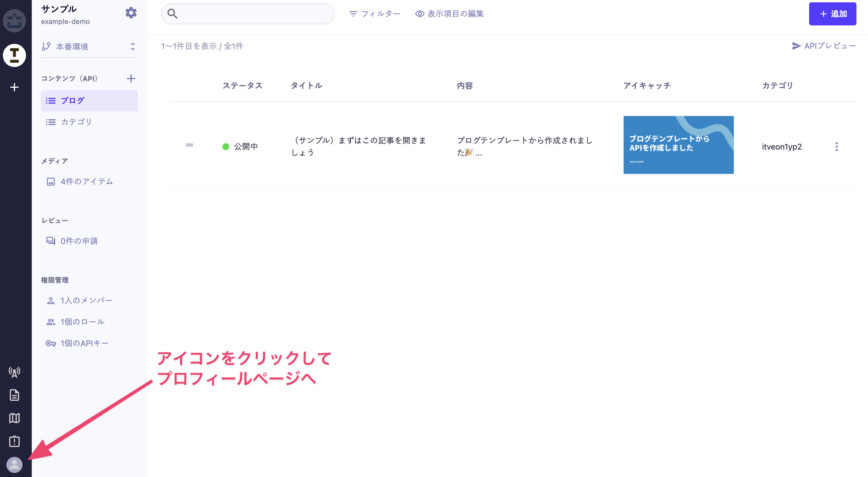Open profile via user avatar icon

tap(14, 465)
